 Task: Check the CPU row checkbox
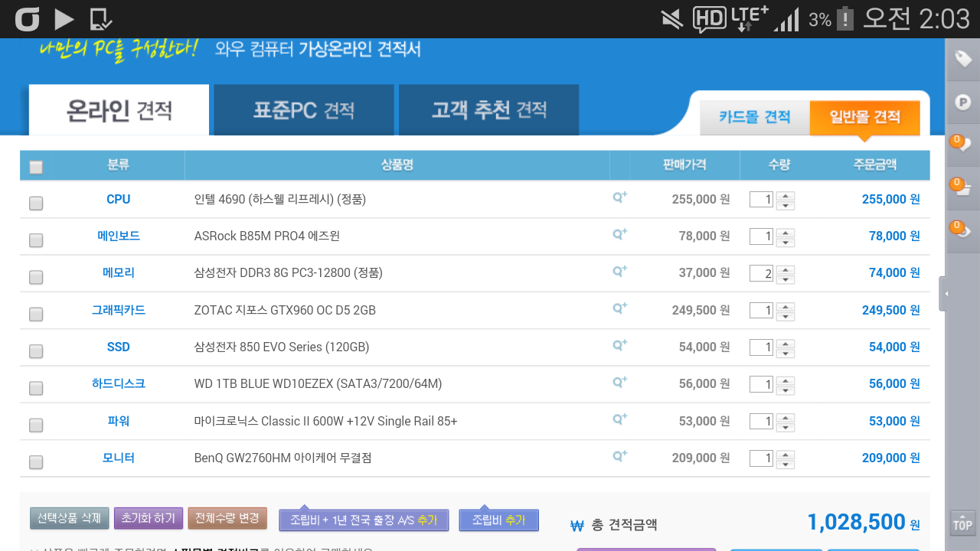coord(36,203)
